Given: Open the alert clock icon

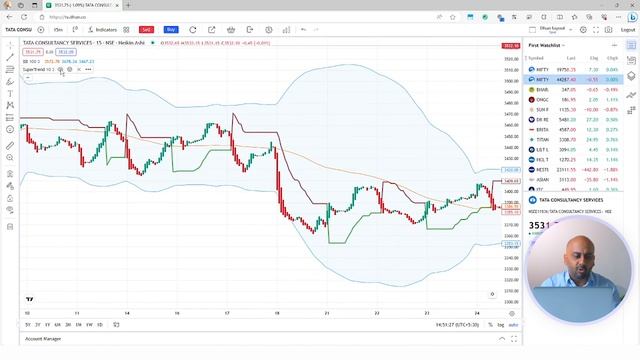Looking at the screenshot, I should (x=269, y=30).
